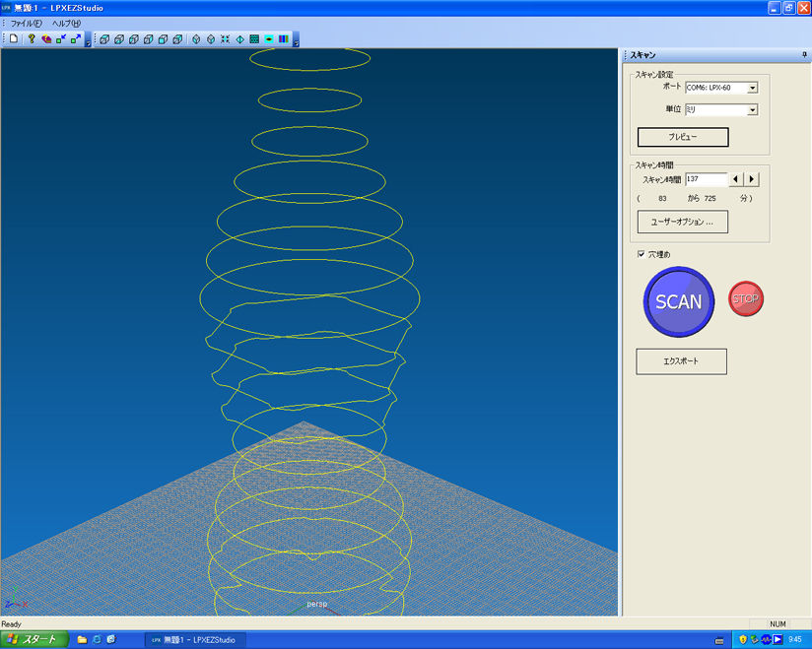Open the ヘルプ menu

66,23
